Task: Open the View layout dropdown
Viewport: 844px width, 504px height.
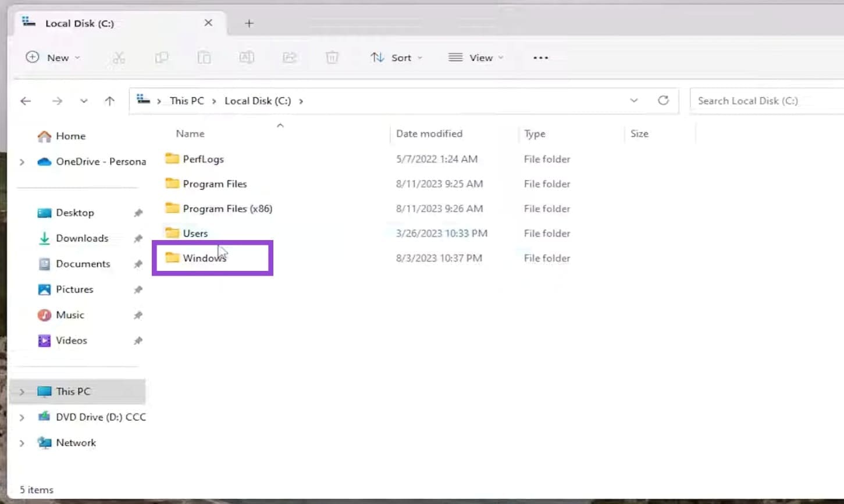Action: (x=475, y=57)
